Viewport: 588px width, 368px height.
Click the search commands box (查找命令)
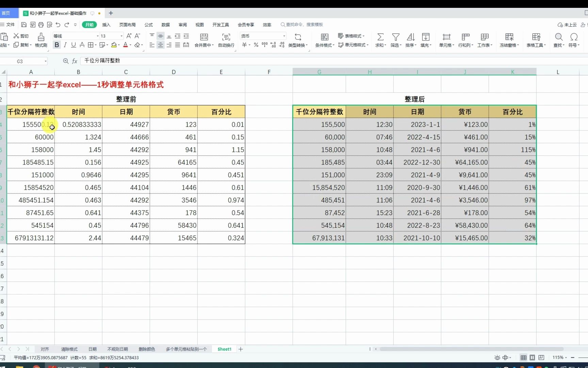coord(302,25)
